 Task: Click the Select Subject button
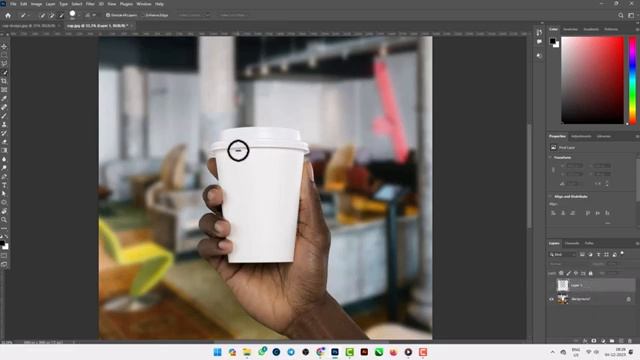point(194,15)
